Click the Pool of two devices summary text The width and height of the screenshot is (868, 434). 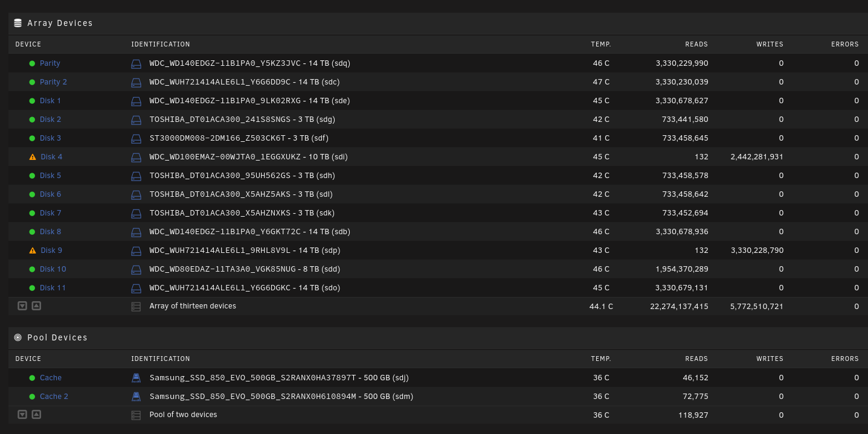(x=183, y=415)
